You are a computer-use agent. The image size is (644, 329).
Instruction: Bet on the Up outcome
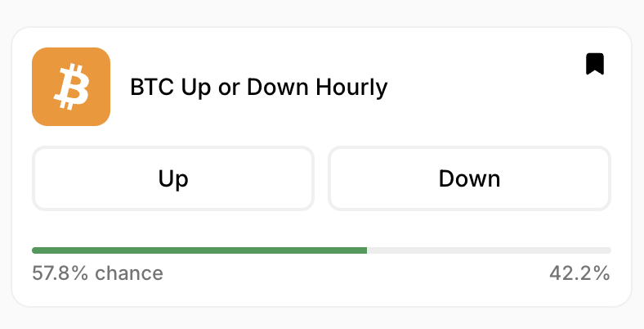click(x=173, y=178)
